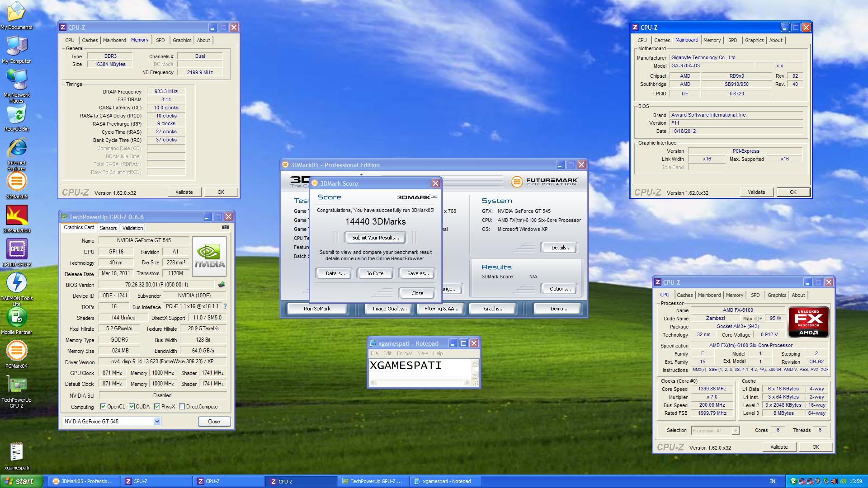Viewport: 868px width, 488px height.
Task: Click the system tray clock
Action: click(856, 482)
